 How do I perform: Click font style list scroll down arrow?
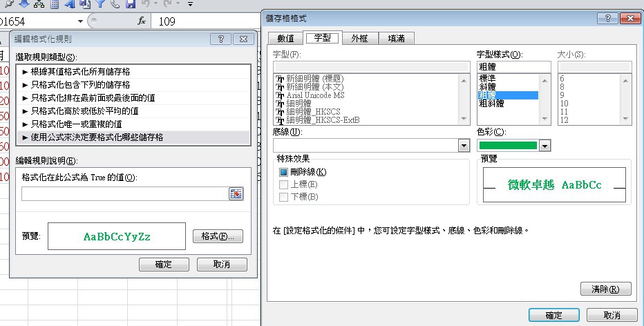click(545, 119)
